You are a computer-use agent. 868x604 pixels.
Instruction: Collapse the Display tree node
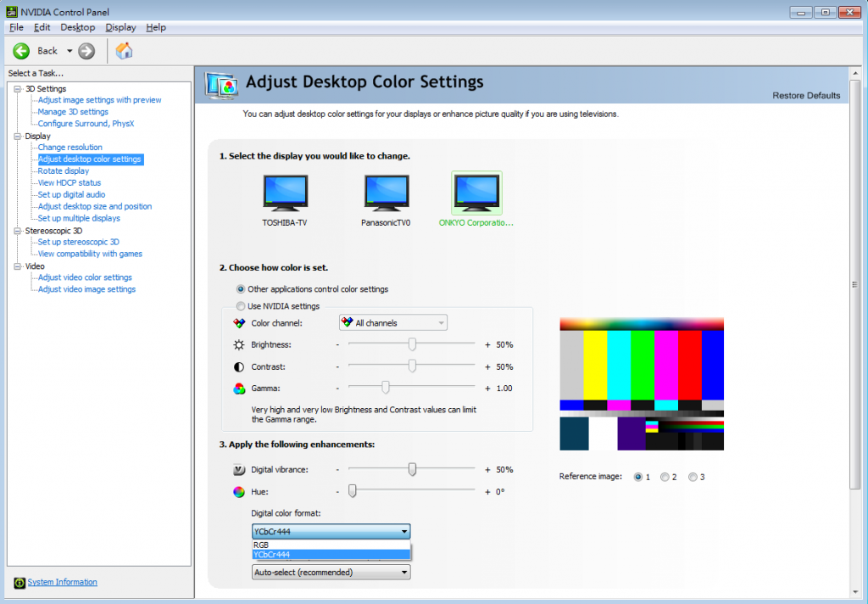click(x=18, y=136)
